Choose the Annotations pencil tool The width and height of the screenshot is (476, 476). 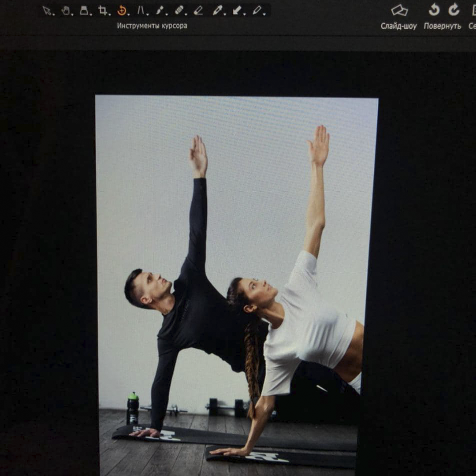tap(257, 10)
